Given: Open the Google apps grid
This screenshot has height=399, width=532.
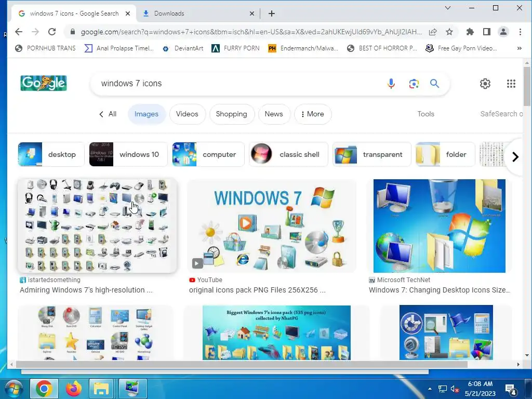Looking at the screenshot, I should [x=511, y=84].
